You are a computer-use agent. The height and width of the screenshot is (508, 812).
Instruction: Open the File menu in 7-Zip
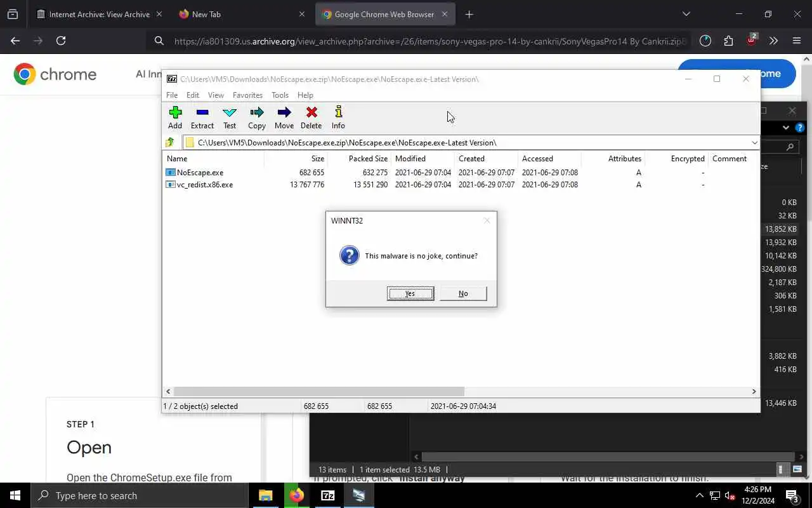(172, 95)
